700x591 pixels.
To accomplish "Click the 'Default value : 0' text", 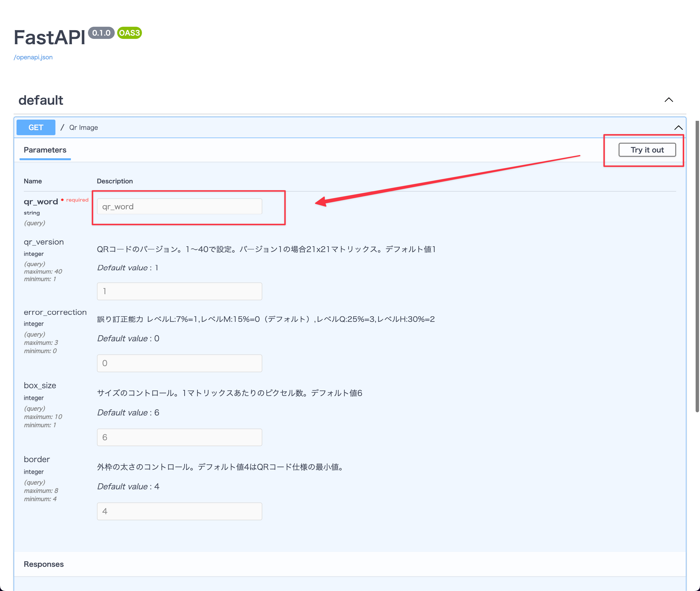I will coord(128,339).
